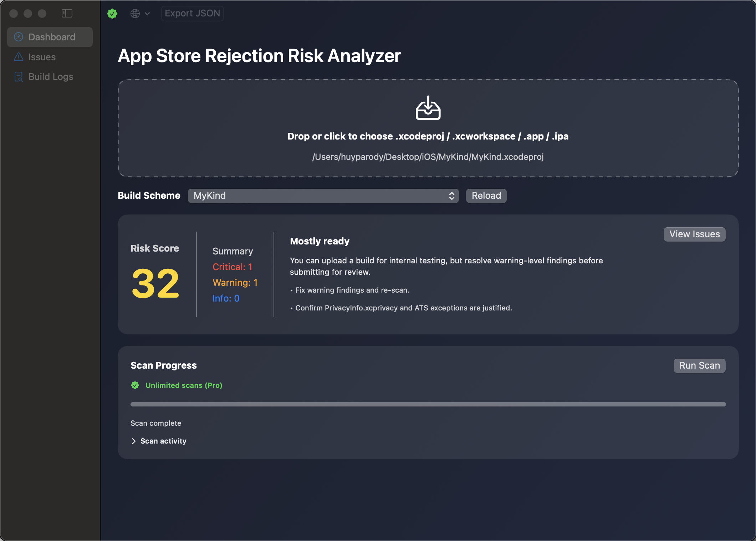Open findings with the View Issues button
Viewport: 756px width, 541px height.
pyautogui.click(x=694, y=234)
